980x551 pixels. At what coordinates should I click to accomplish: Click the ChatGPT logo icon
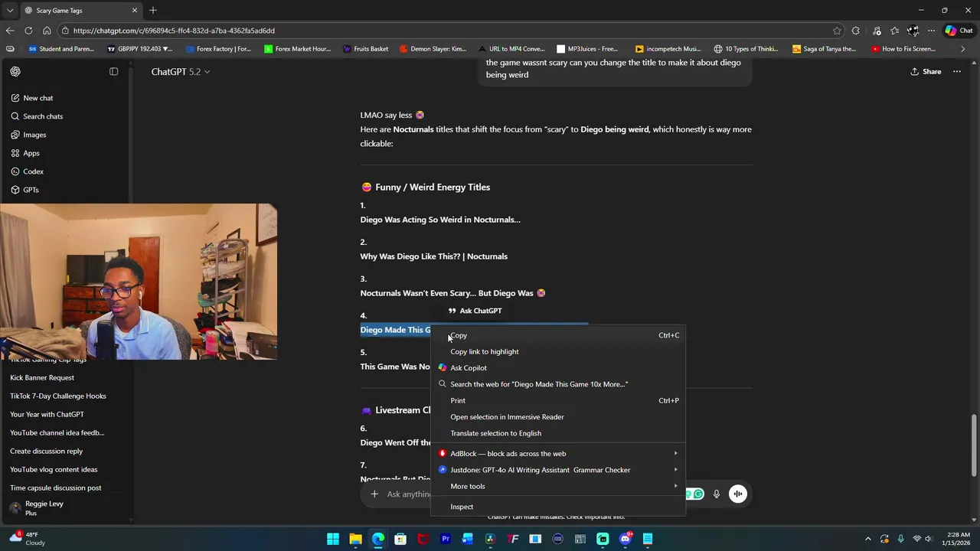[15, 71]
